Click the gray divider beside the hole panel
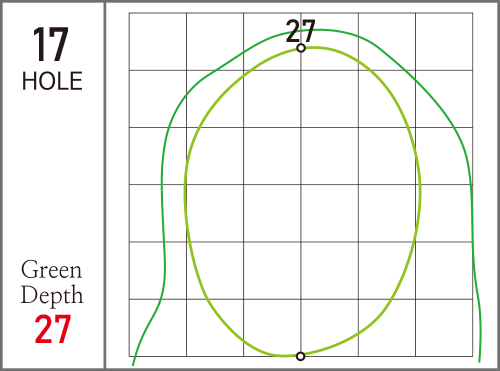The image size is (500, 371). pyautogui.click(x=105, y=185)
